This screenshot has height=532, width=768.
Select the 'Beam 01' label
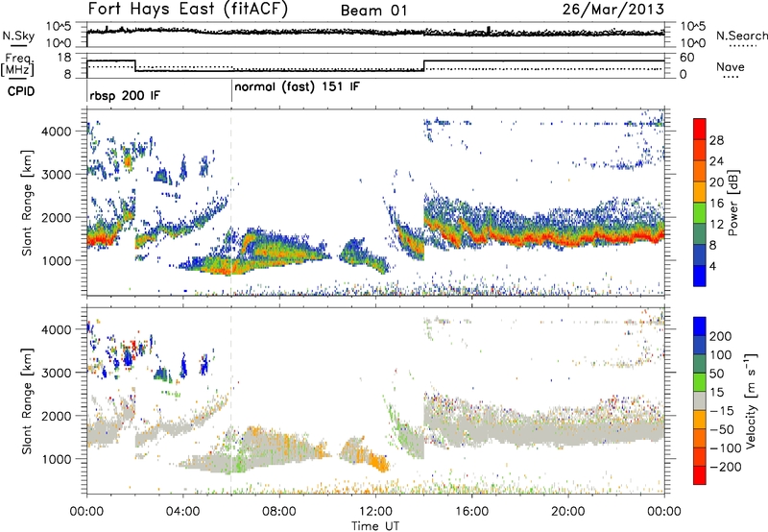click(x=373, y=11)
